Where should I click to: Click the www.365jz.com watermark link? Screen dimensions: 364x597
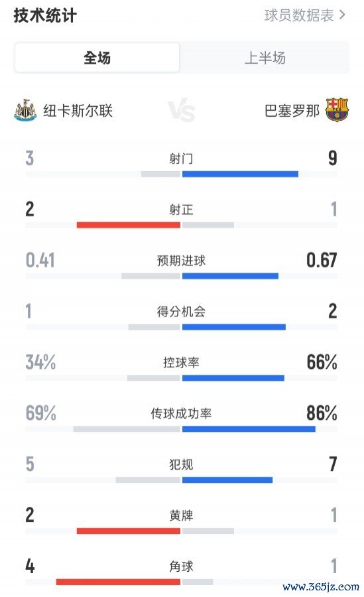pyautogui.click(x=321, y=586)
